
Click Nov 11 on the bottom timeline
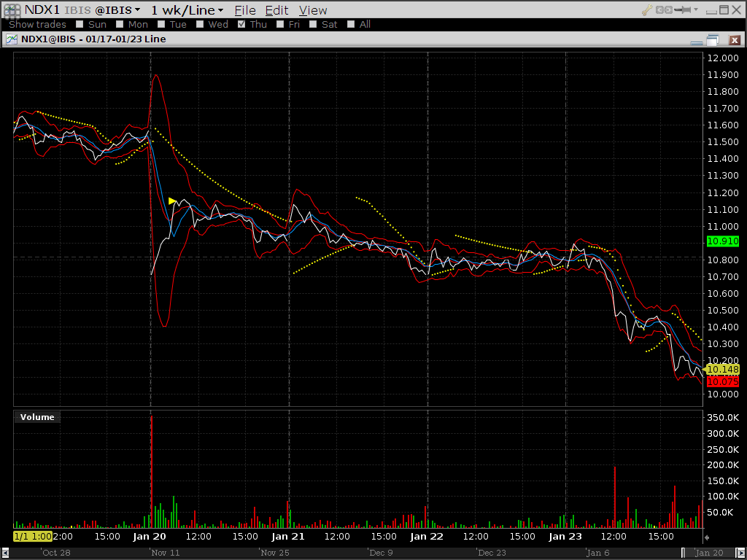pos(166,553)
